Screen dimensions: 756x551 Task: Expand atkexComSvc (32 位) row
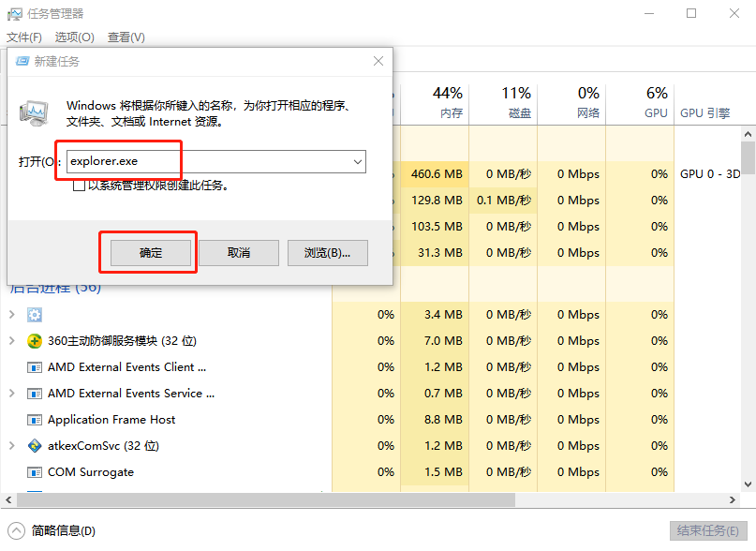[x=12, y=446]
